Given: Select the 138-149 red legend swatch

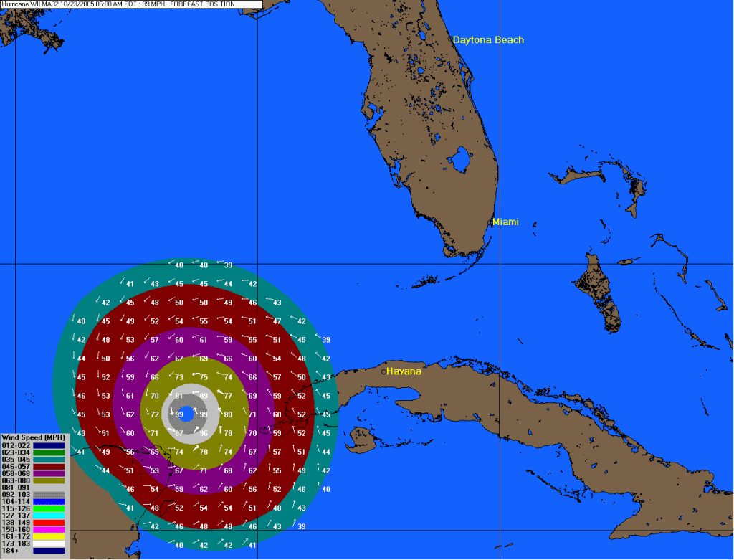Looking at the screenshot, I should pos(49,521).
